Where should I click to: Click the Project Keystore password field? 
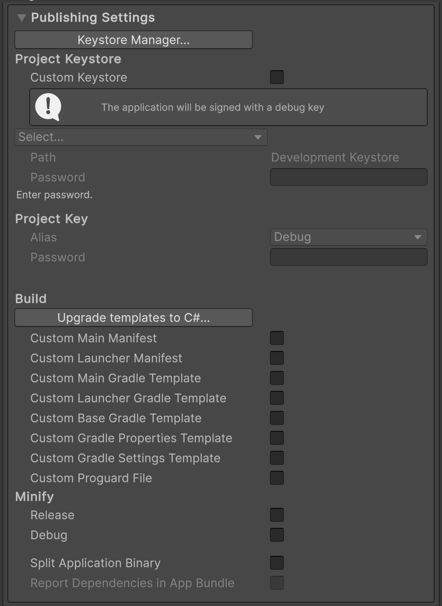(349, 177)
